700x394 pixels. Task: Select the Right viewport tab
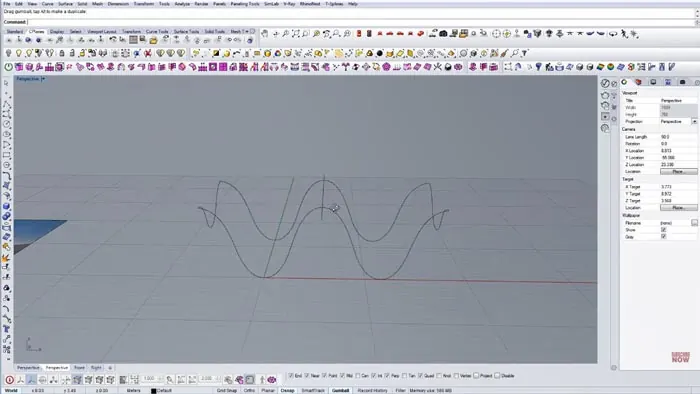click(x=96, y=368)
